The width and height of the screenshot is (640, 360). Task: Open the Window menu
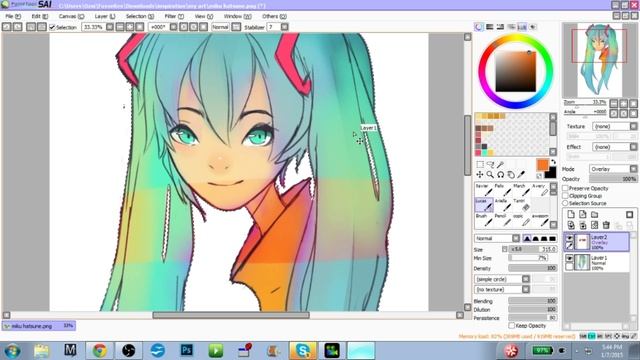[x=237, y=16]
